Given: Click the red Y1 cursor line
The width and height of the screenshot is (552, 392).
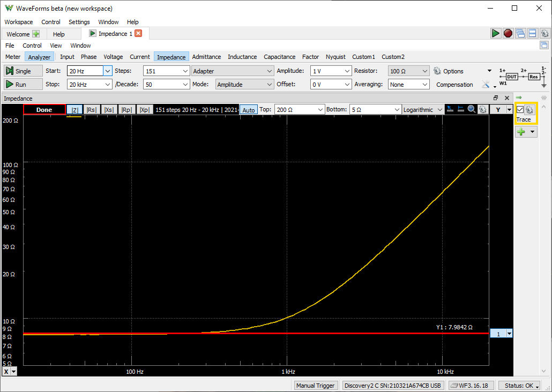Looking at the screenshot, I should [x=256, y=333].
